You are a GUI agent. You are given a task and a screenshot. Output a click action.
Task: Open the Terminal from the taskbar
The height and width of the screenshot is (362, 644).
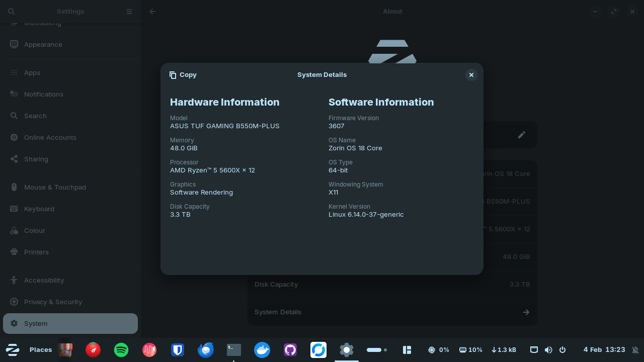[234, 350]
